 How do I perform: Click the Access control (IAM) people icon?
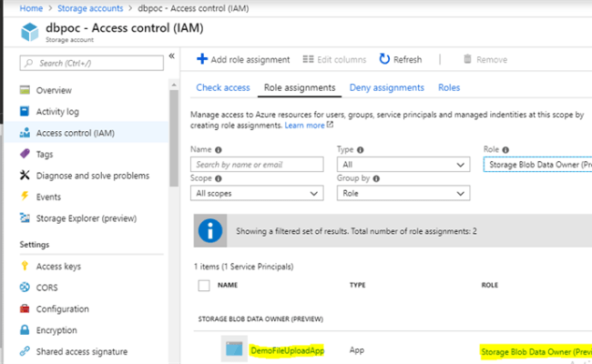coord(25,133)
